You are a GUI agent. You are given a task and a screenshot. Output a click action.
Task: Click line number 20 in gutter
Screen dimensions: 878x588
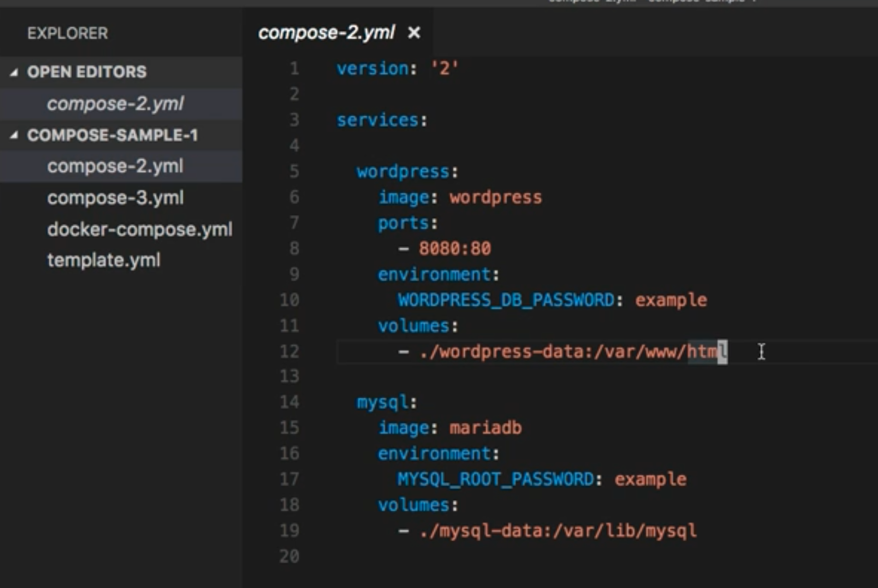[x=289, y=556]
